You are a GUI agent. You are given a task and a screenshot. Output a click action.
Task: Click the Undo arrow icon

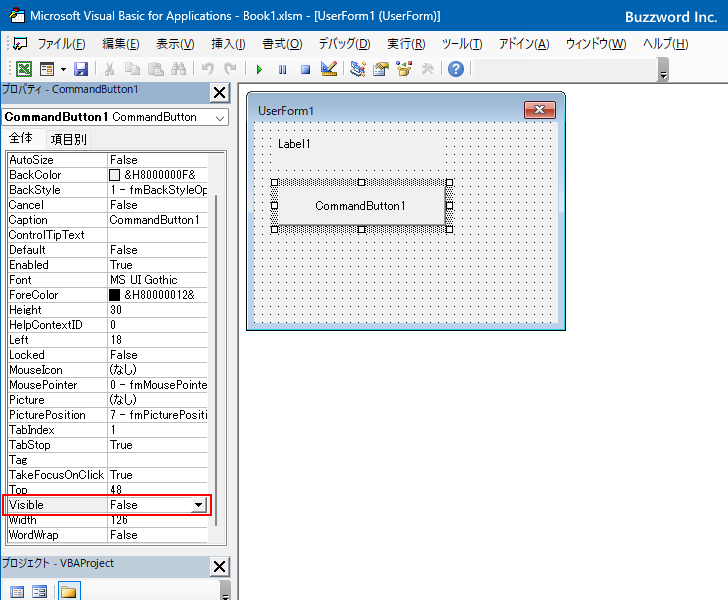point(208,69)
